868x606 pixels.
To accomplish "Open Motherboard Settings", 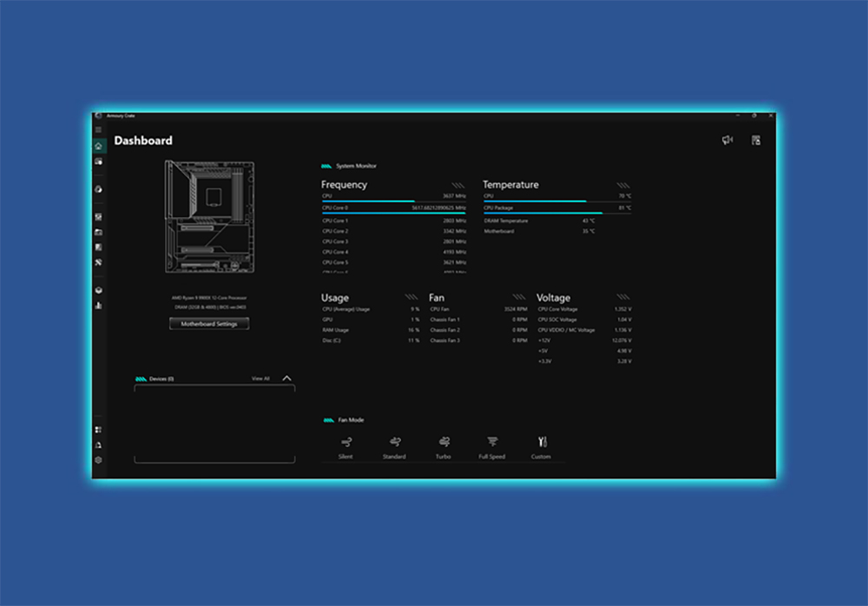I will coord(208,323).
